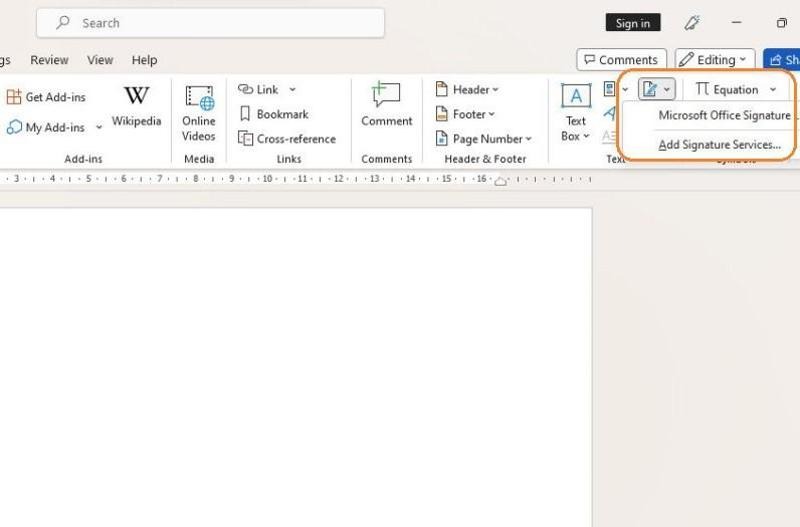
Task: Insert a Bookmark
Action: 274,114
